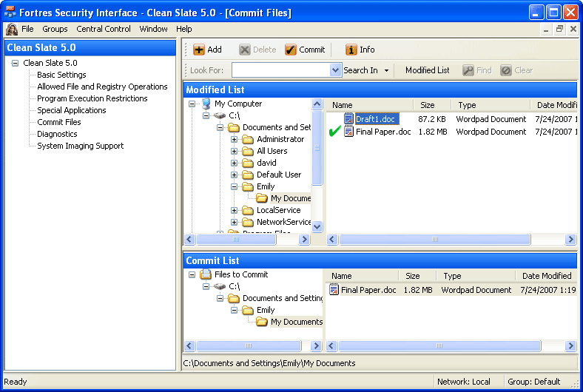Image resolution: width=583 pixels, height=392 pixels.
Task: Click Network: Local in status bar
Action: (464, 382)
